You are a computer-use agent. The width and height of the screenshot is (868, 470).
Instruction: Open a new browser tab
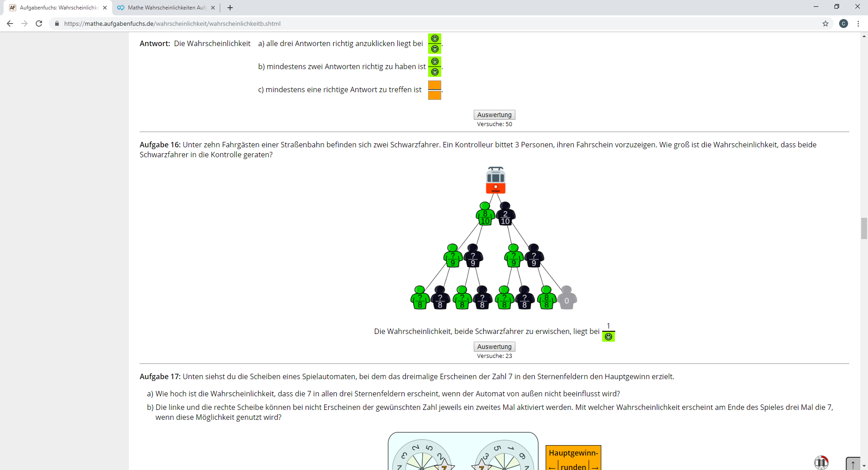230,8
